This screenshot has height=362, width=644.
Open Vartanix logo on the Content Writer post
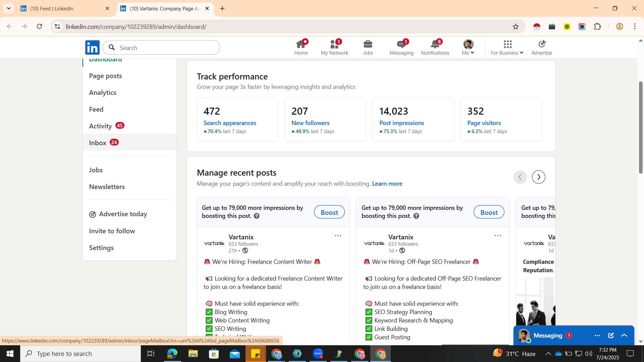click(x=214, y=243)
